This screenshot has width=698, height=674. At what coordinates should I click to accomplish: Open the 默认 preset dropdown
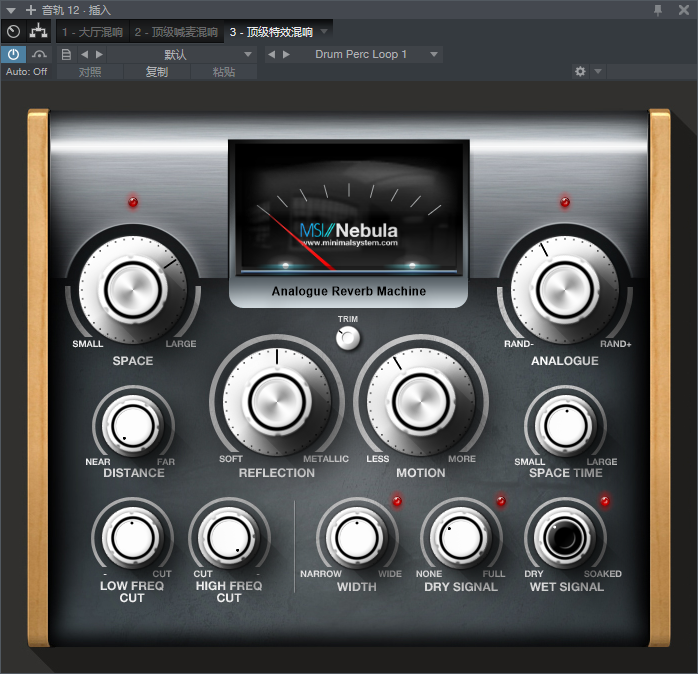(x=182, y=55)
